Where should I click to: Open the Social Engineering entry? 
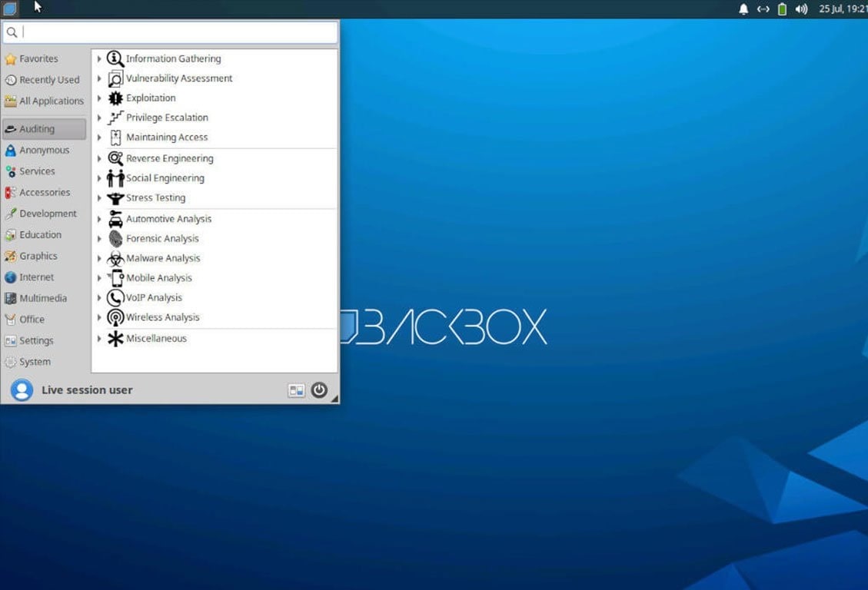tap(165, 178)
